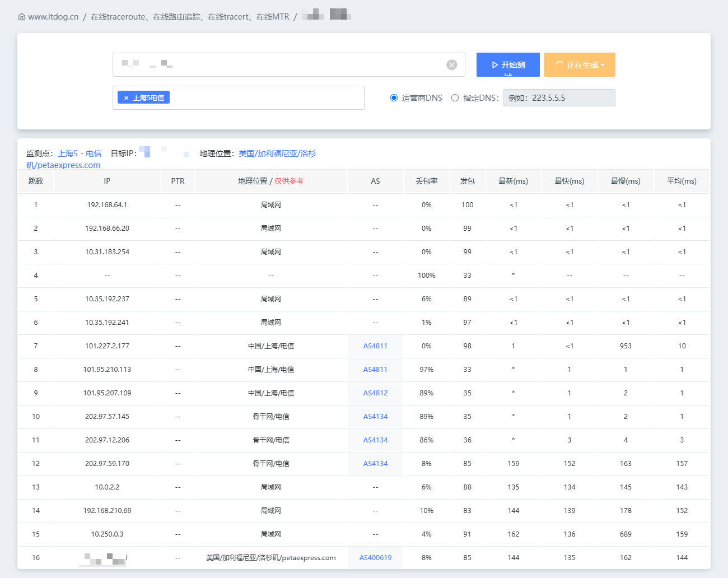This screenshot has height=578, width=728.
Task: Click the 97% packet loss value
Action: tap(427, 370)
